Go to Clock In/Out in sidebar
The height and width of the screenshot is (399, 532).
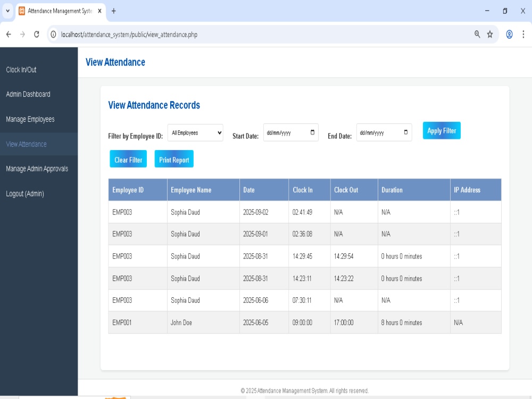21,70
